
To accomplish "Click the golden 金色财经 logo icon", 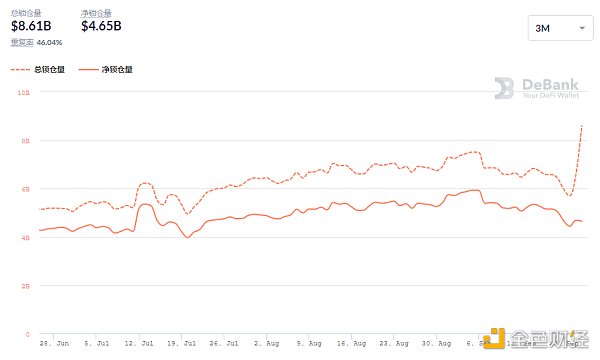I will [494, 338].
